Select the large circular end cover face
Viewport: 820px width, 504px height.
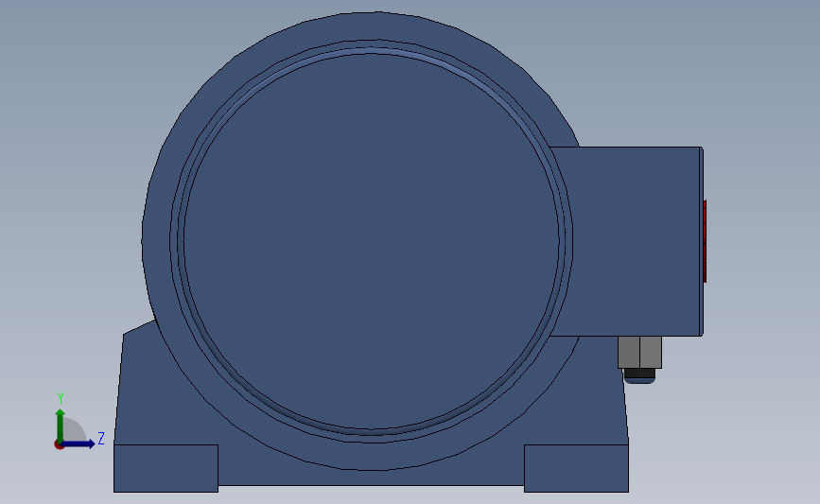point(372,241)
